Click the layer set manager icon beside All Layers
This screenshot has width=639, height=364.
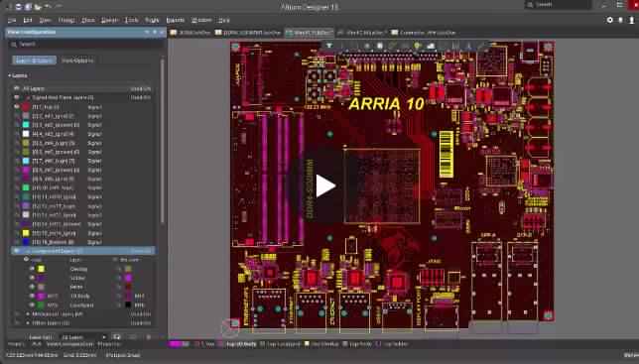(117, 337)
